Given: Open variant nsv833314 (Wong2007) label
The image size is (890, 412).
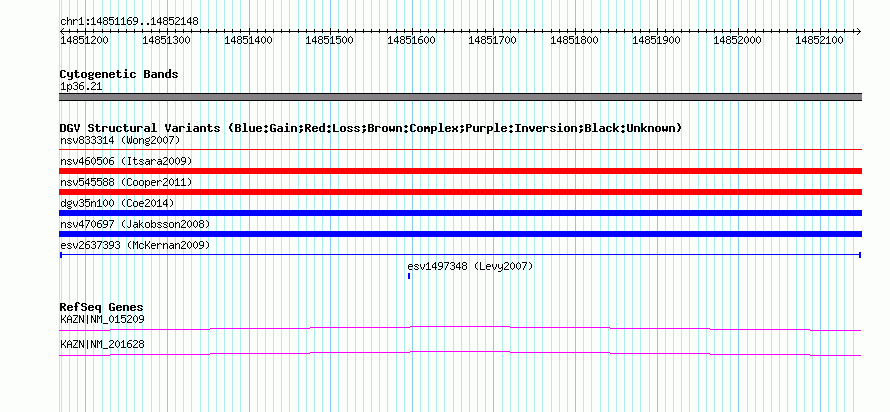Looking at the screenshot, I should click(120, 140).
